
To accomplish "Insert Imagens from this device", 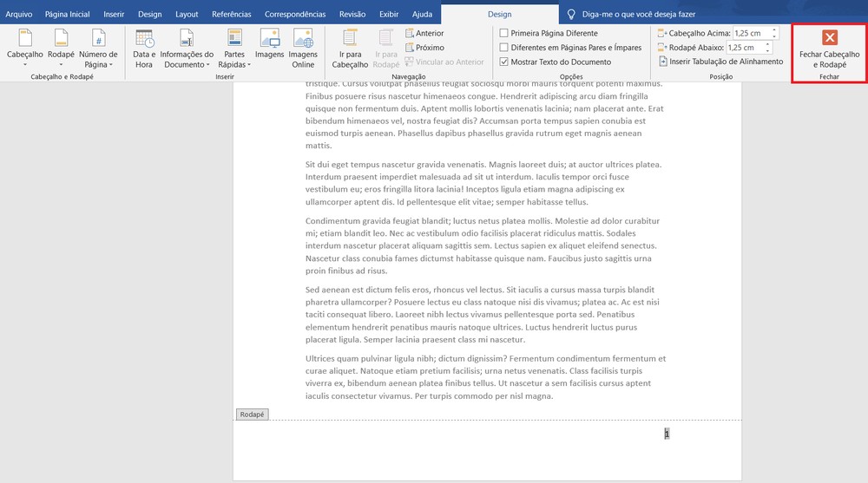I will pos(270,44).
